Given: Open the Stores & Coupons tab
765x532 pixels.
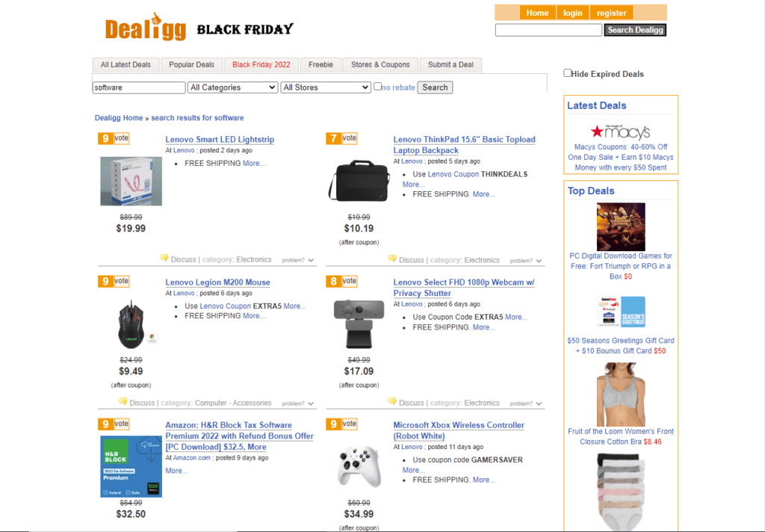Looking at the screenshot, I should 380,64.
